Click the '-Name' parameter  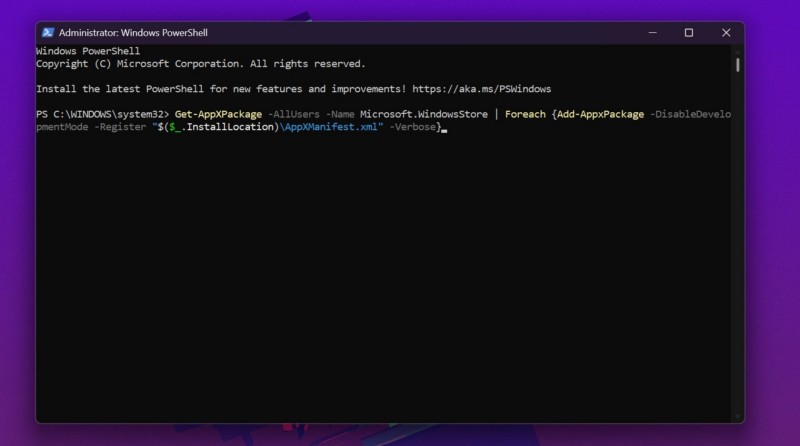tap(340, 114)
